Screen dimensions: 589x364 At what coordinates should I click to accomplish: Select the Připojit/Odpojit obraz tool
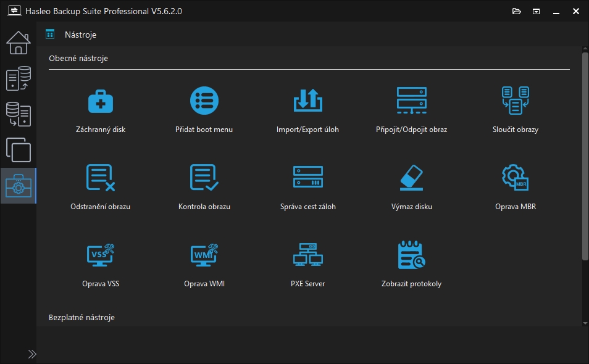411,101
